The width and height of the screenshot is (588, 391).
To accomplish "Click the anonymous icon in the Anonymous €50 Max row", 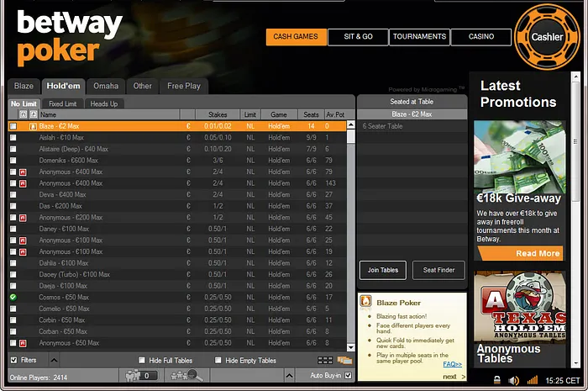I will pyautogui.click(x=23, y=343).
